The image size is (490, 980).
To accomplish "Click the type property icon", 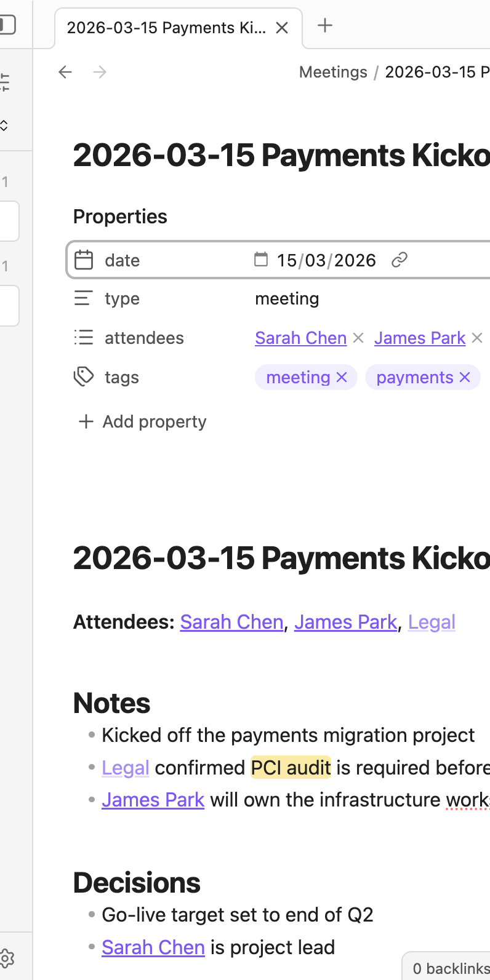I will (84, 298).
